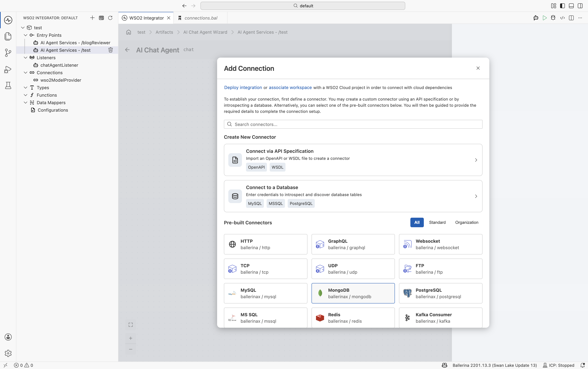Open Connect to a Database chevron
This screenshot has width=588, height=369.
tap(476, 196)
